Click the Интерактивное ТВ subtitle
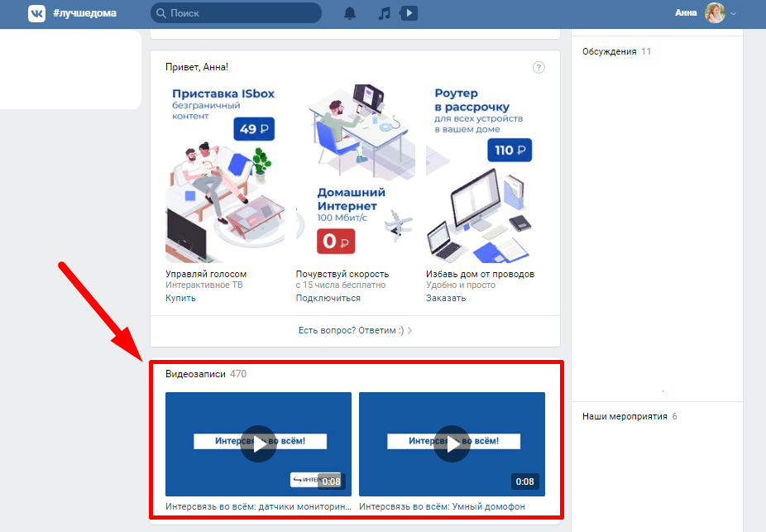 203,285
